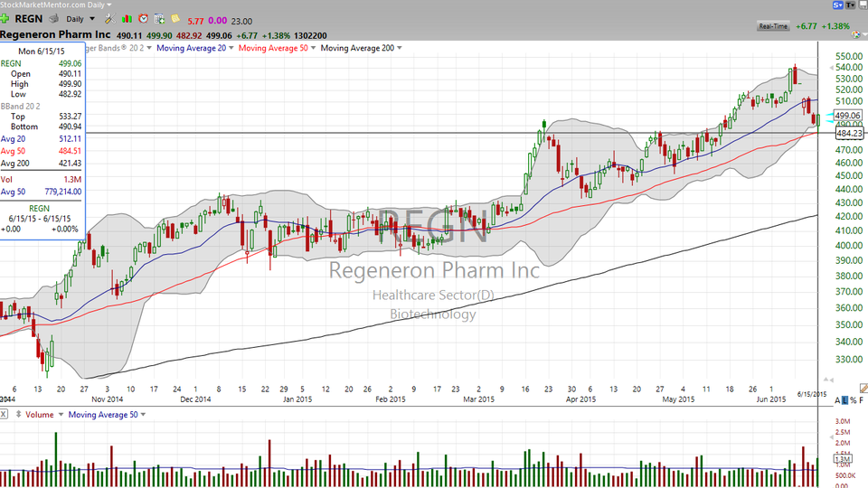Click the save disk icon at top right
The height and width of the screenshot is (488, 868).
tap(863, 5)
